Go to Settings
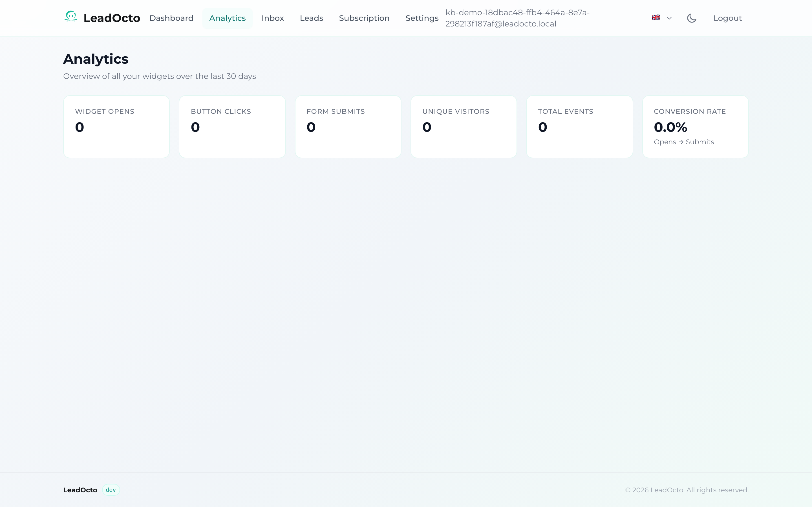The image size is (812, 507). [422, 18]
